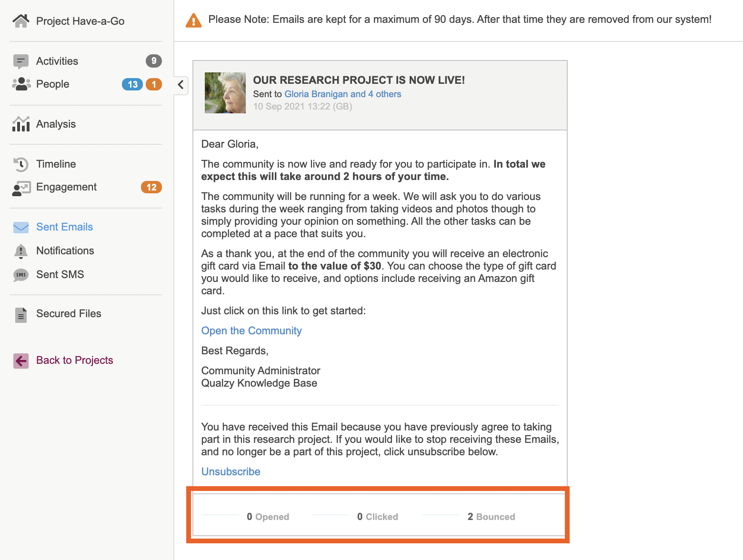This screenshot has height=560, width=743.
Task: Open Activities via its speech bubble icon
Action: [20, 61]
